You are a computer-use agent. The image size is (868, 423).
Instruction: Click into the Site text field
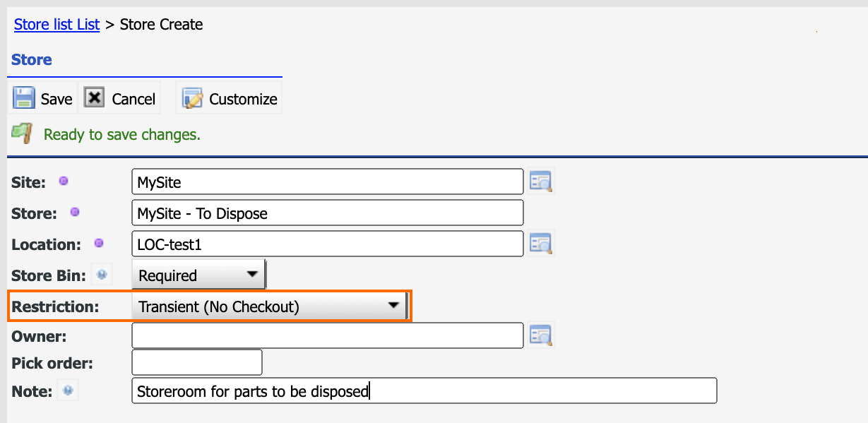(x=327, y=182)
